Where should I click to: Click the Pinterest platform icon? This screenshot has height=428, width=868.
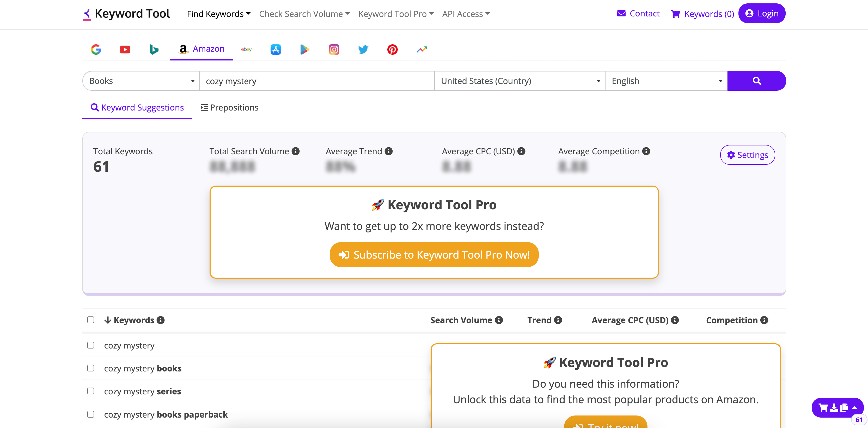(393, 49)
